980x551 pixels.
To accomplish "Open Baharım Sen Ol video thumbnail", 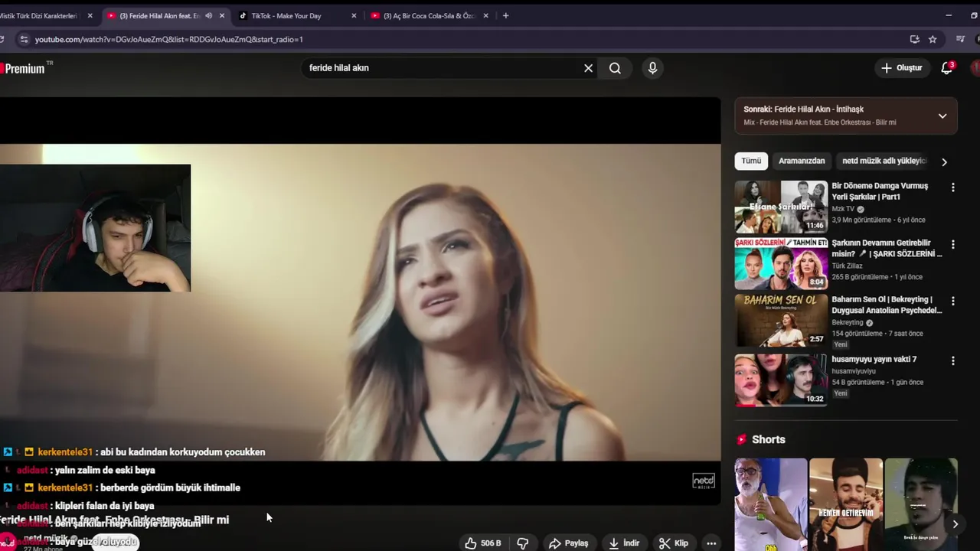I will point(781,321).
